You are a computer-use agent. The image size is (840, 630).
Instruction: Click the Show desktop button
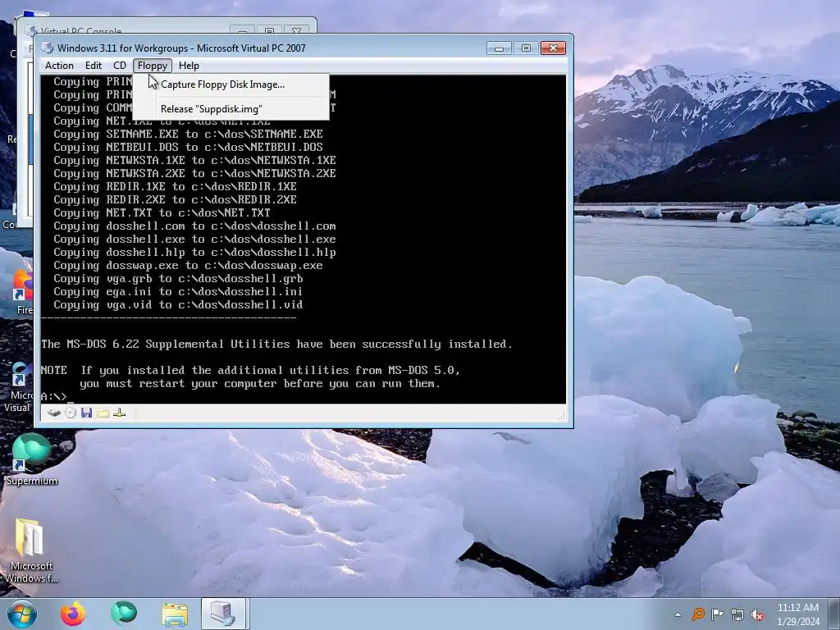tap(835, 614)
